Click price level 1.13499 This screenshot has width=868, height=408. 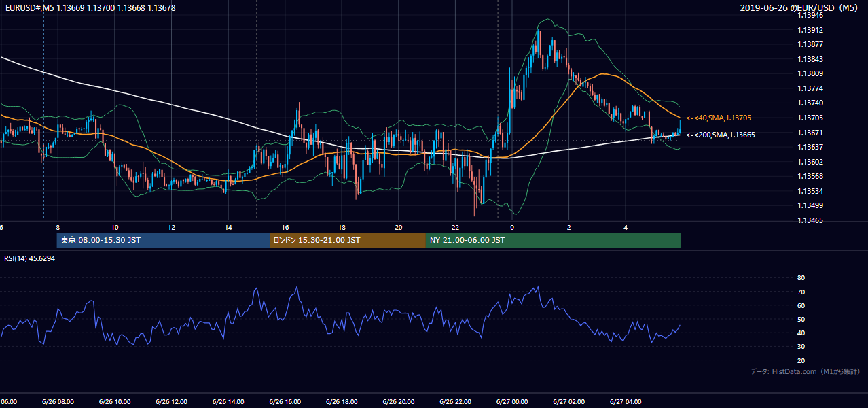(810, 205)
